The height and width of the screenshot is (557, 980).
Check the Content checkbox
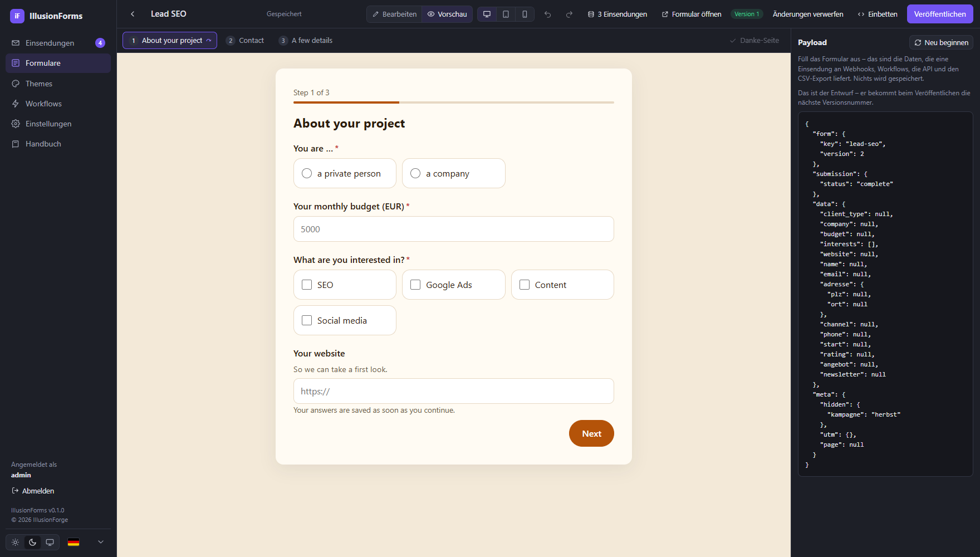562,285
